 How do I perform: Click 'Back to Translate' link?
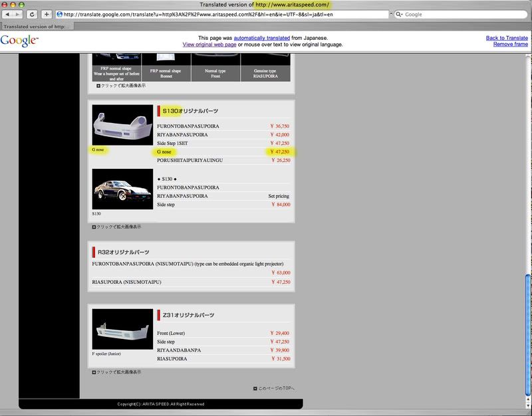507,38
